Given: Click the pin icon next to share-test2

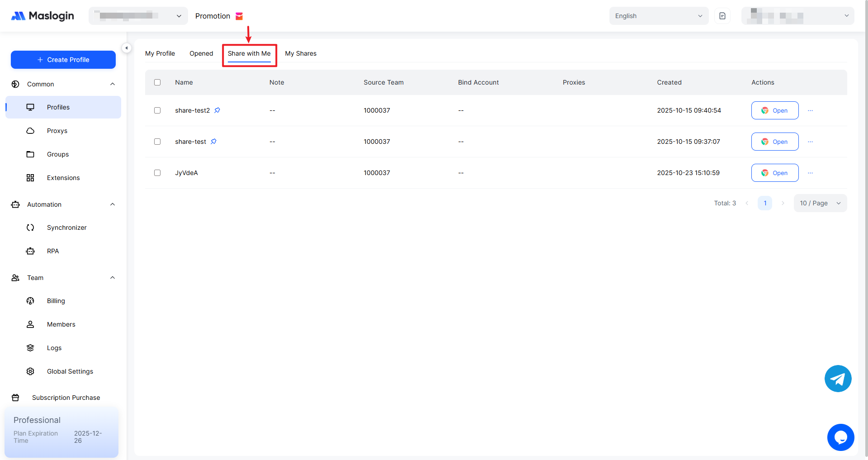Looking at the screenshot, I should click(217, 110).
